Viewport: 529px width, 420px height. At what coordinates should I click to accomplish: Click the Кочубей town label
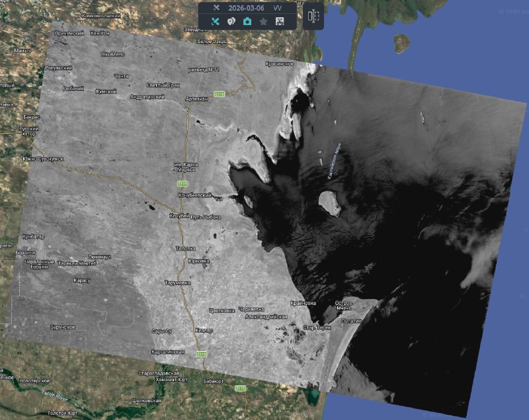(179, 216)
